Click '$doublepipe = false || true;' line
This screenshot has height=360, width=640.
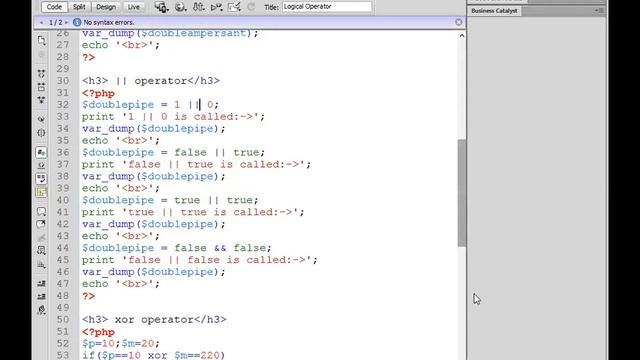(x=173, y=152)
